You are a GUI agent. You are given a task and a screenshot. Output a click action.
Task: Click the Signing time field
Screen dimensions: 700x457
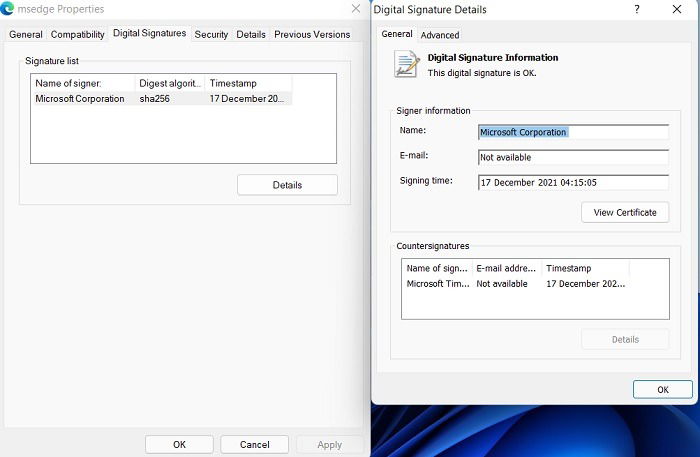pyautogui.click(x=573, y=183)
